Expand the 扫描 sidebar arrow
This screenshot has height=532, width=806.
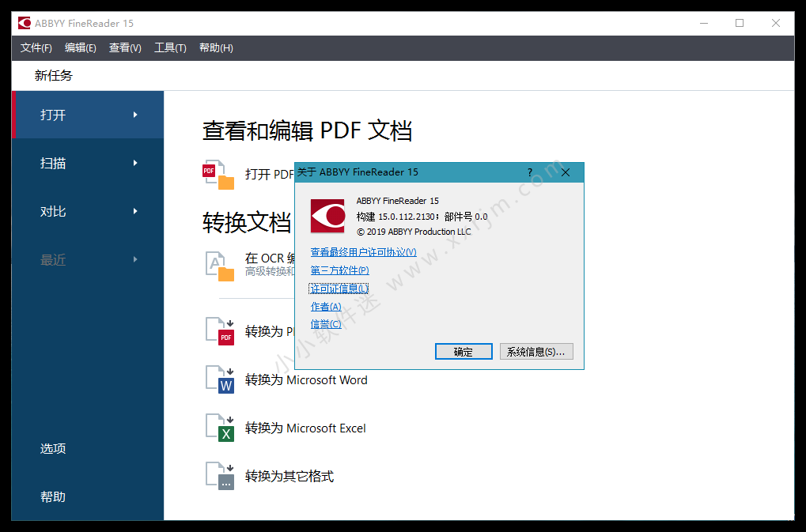(135, 163)
